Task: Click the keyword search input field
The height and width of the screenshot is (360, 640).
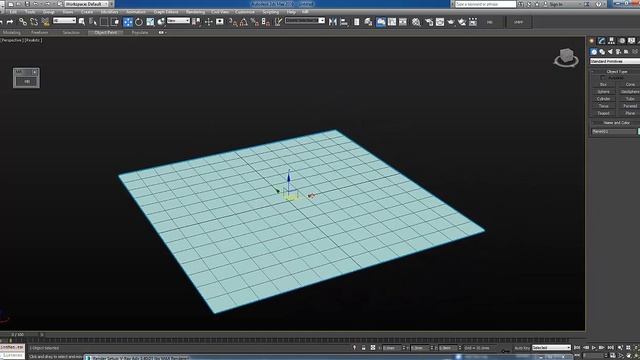Action: [x=485, y=4]
